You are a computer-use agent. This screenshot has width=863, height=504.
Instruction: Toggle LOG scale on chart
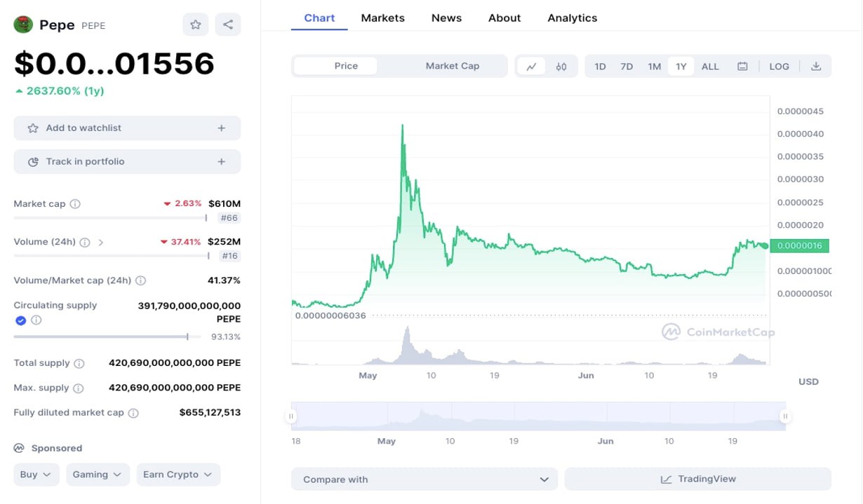click(779, 67)
